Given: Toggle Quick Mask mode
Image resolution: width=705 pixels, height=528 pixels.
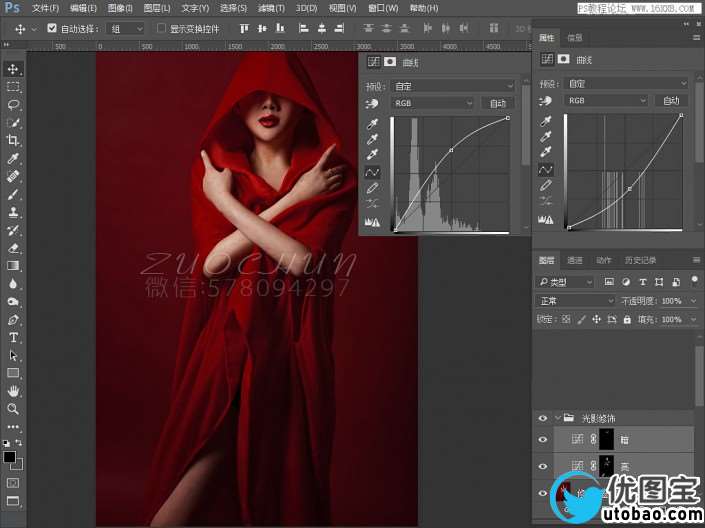Looking at the screenshot, I should click(x=13, y=483).
